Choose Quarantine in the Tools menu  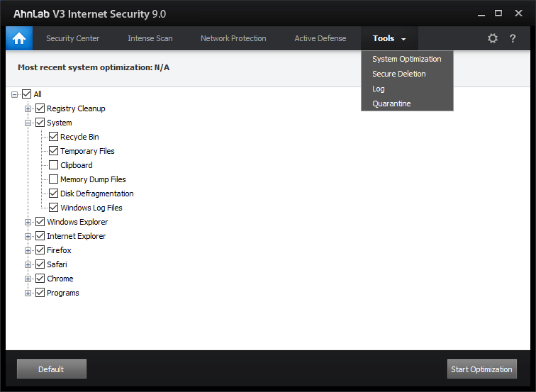pos(391,103)
